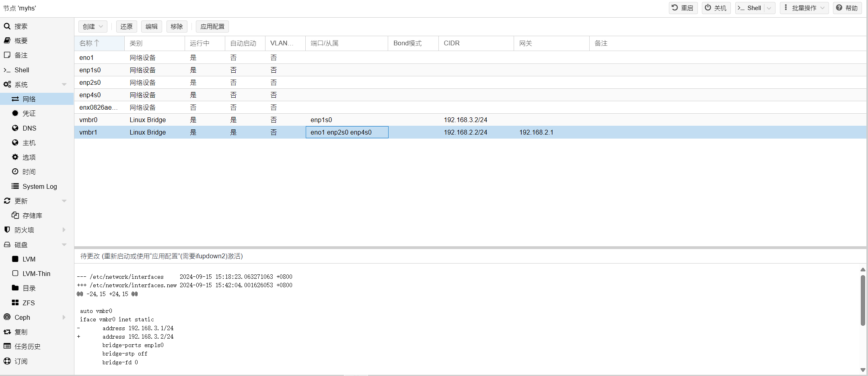Expand the 防火墙 tree section arrow
The image size is (868, 376).
click(64, 230)
